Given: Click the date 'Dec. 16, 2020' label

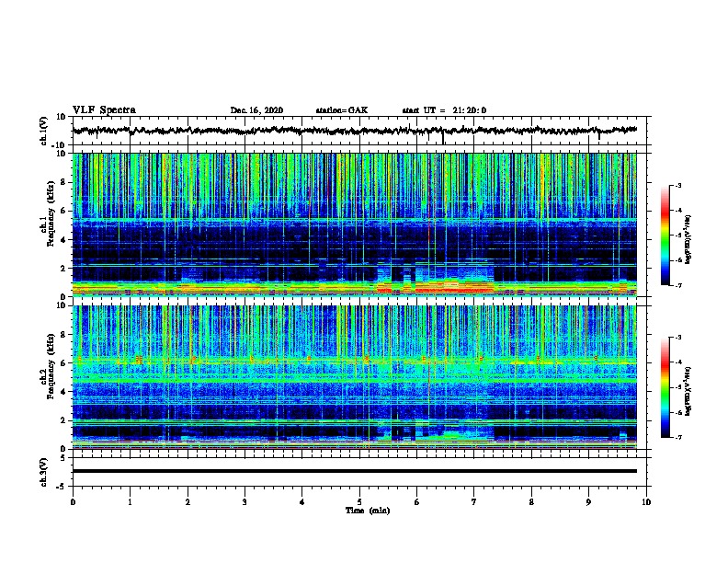Looking at the screenshot, I should pyautogui.click(x=256, y=110).
